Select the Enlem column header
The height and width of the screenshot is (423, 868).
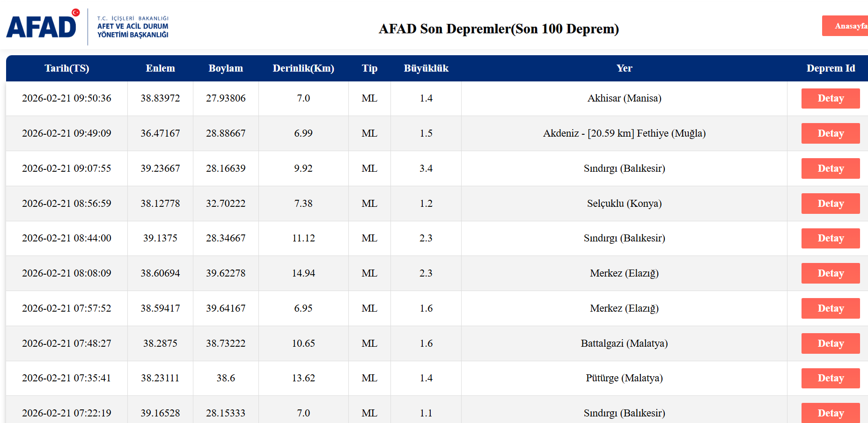(x=160, y=68)
